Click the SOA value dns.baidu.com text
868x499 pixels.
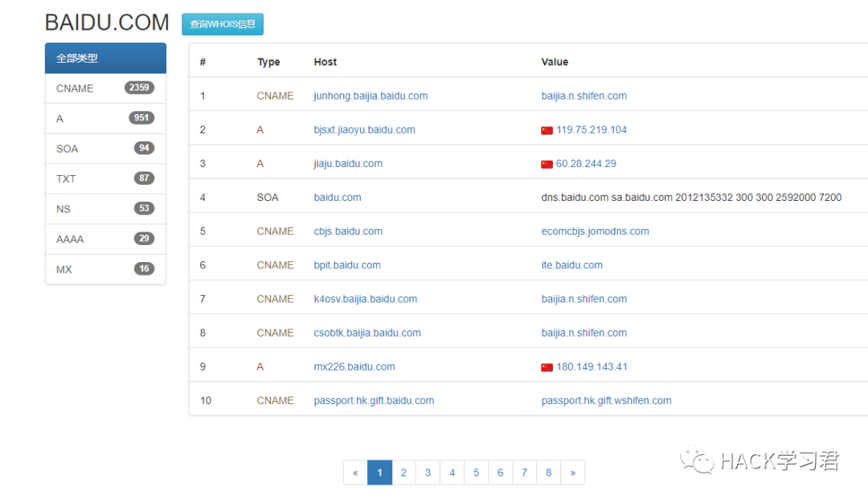[x=691, y=198]
